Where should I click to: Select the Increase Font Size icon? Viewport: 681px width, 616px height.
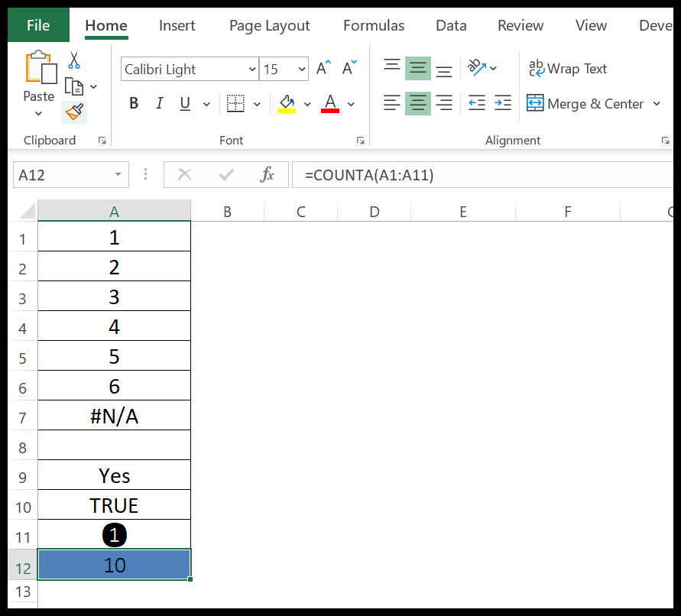tap(322, 67)
